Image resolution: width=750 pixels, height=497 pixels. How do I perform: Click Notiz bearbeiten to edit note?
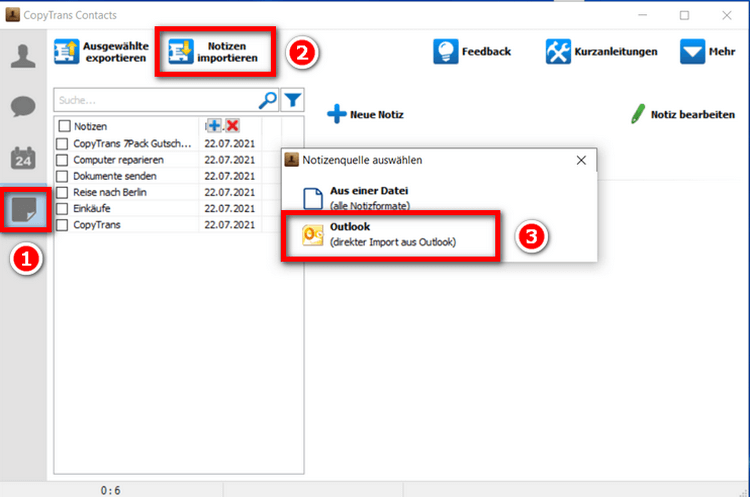pyautogui.click(x=683, y=114)
